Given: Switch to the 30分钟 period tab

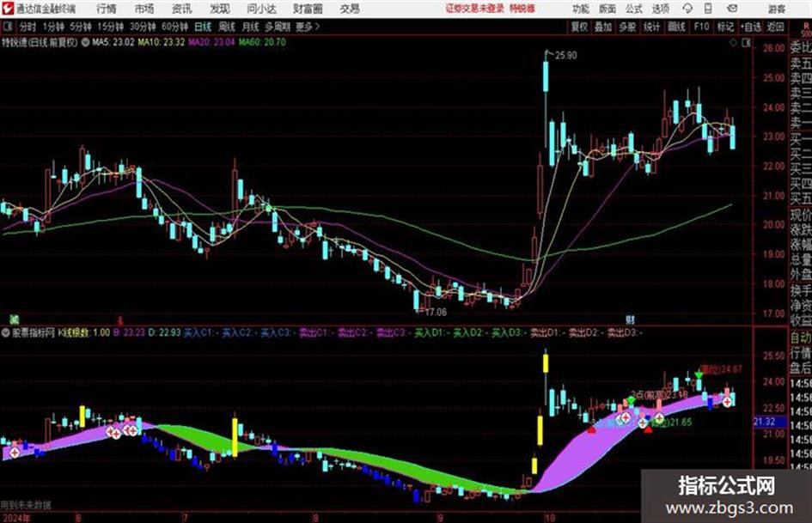Looking at the screenshot, I should [143, 27].
